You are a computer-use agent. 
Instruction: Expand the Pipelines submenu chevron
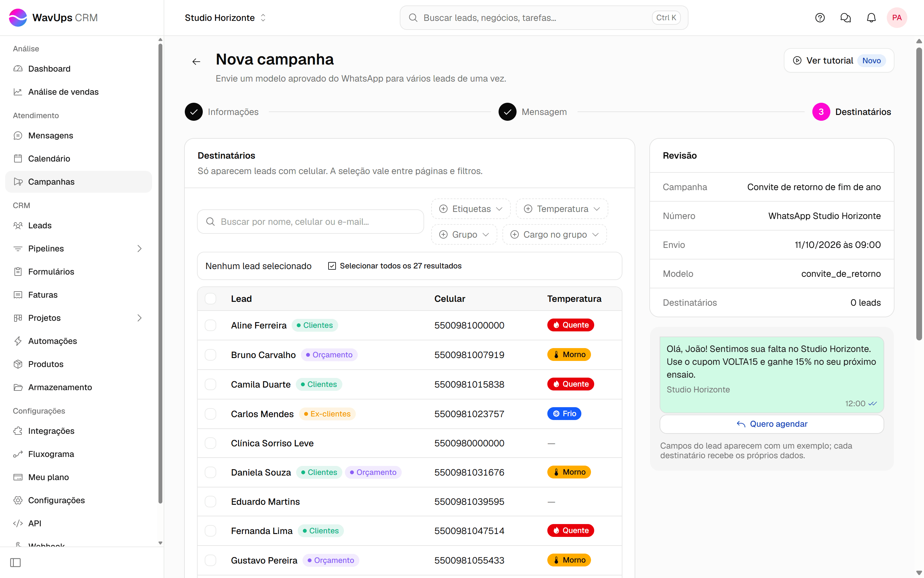point(139,249)
